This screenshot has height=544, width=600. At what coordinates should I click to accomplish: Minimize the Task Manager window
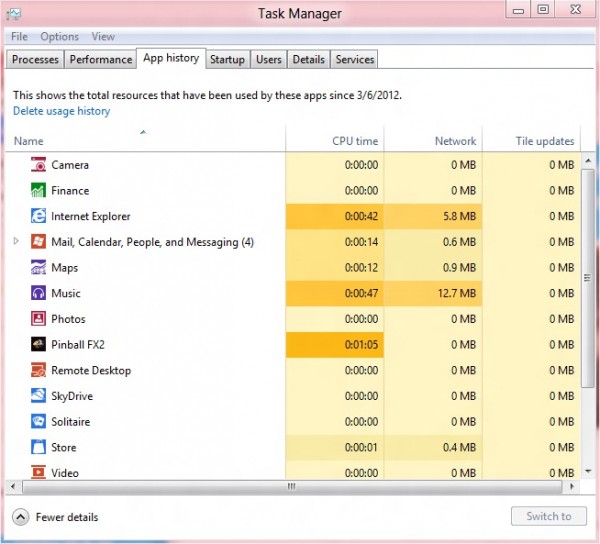click(518, 10)
